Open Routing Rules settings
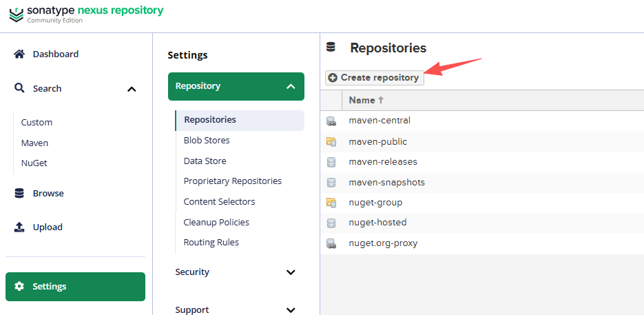Viewport: 644px width, 315px height. pos(211,242)
